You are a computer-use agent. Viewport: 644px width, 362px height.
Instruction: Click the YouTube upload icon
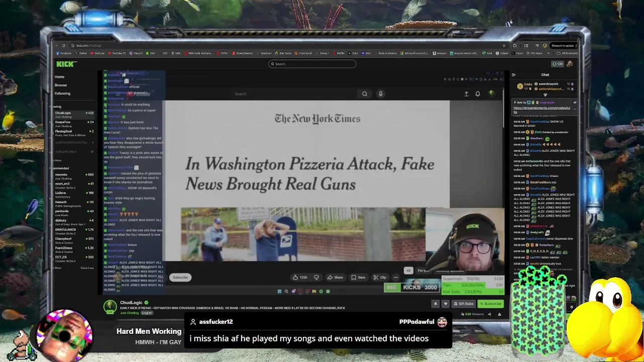pyautogui.click(x=466, y=94)
